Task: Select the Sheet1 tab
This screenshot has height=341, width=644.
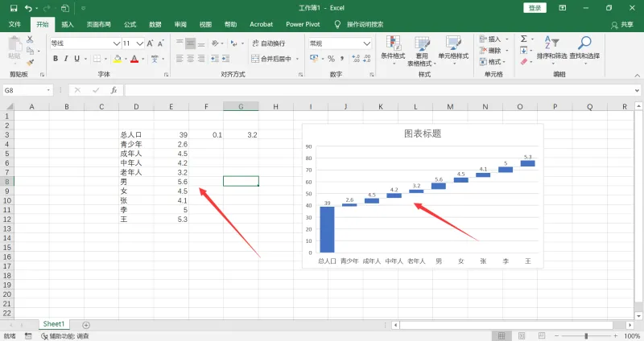Action: click(54, 324)
